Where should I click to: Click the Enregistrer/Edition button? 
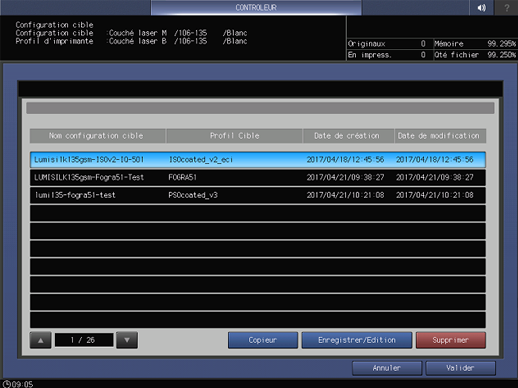click(357, 340)
